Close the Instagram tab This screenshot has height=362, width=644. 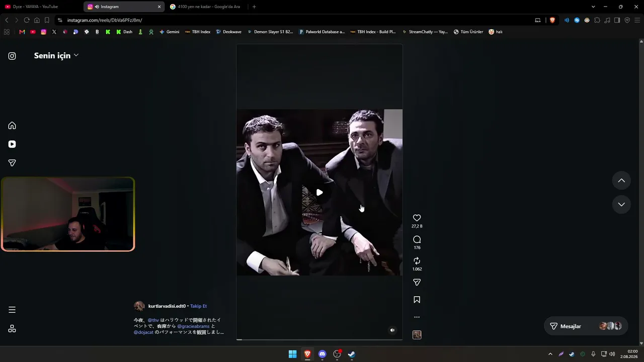click(159, 7)
